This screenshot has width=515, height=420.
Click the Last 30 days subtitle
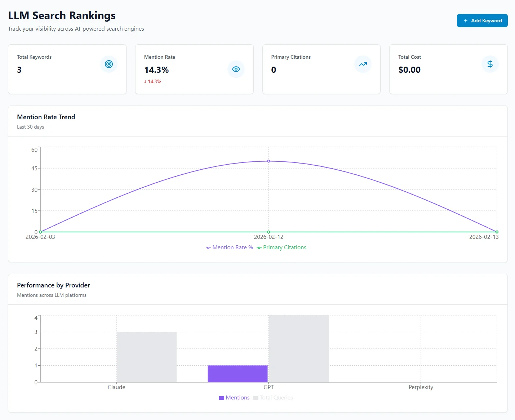[31, 127]
